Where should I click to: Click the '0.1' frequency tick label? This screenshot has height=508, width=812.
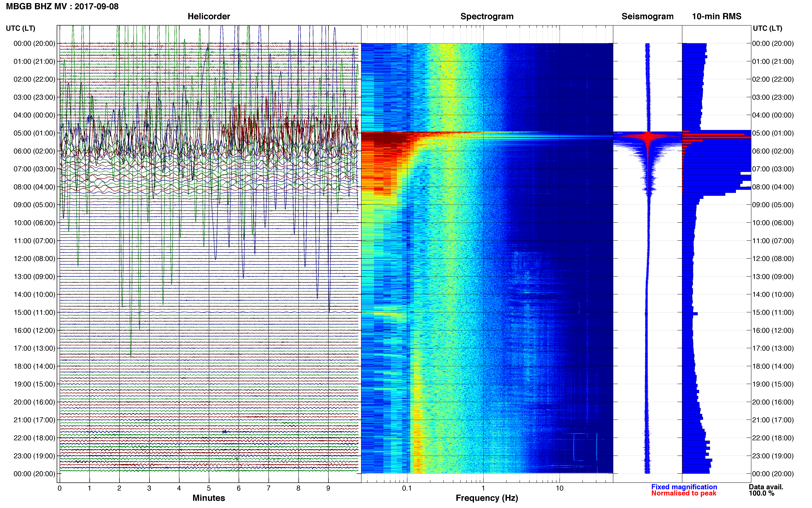(407, 488)
